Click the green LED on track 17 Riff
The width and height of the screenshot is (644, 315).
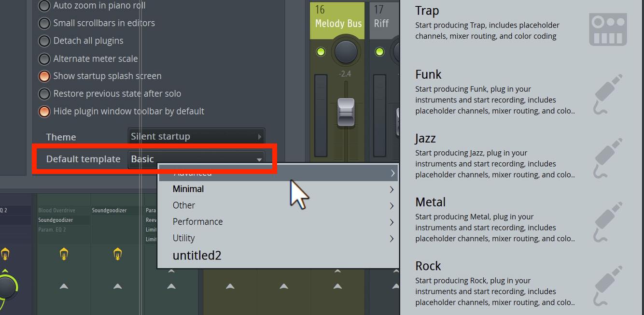coord(379,52)
